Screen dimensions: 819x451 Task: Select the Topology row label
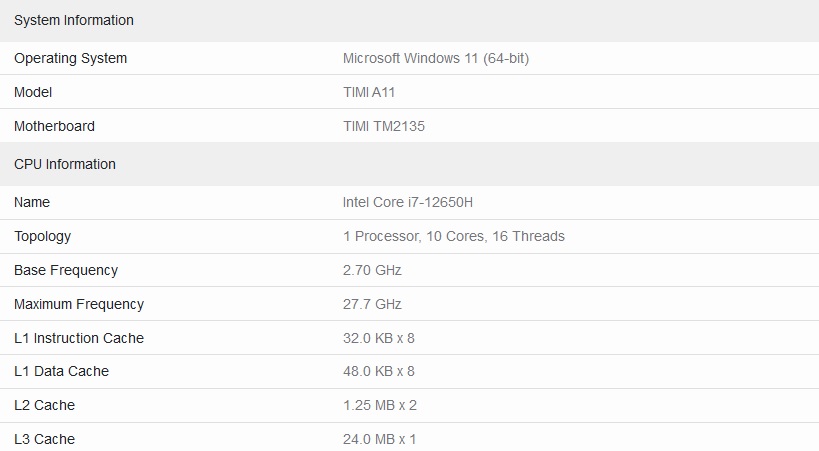pyautogui.click(x=42, y=236)
